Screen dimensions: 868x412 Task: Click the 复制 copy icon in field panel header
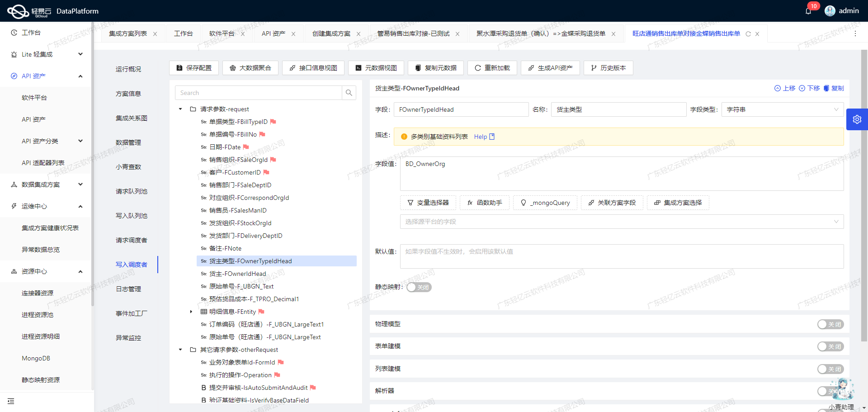[827, 88]
